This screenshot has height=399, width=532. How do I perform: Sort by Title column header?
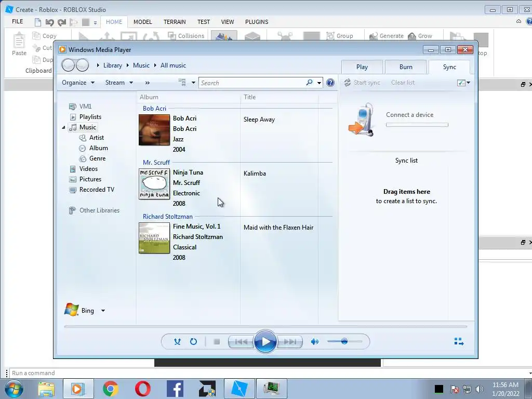tap(279, 97)
